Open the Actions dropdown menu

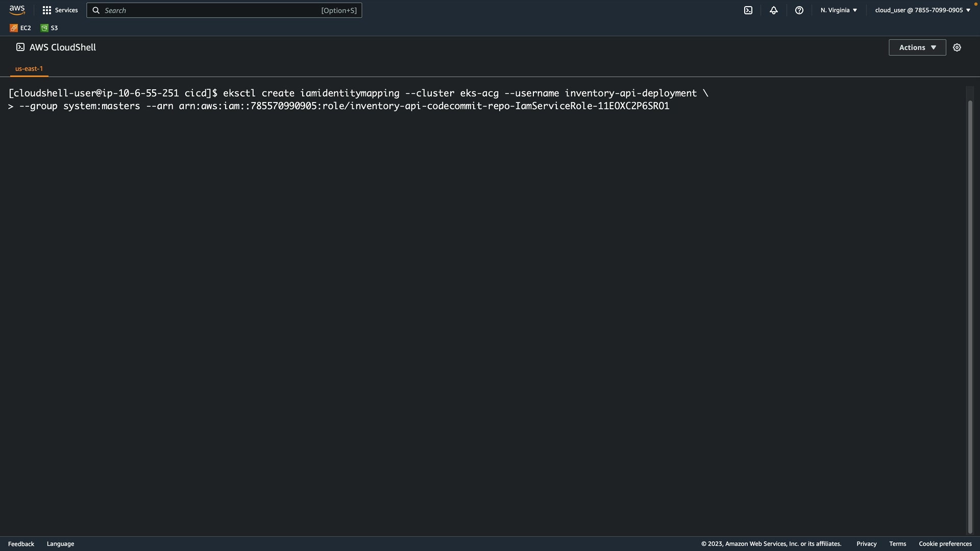(x=917, y=47)
